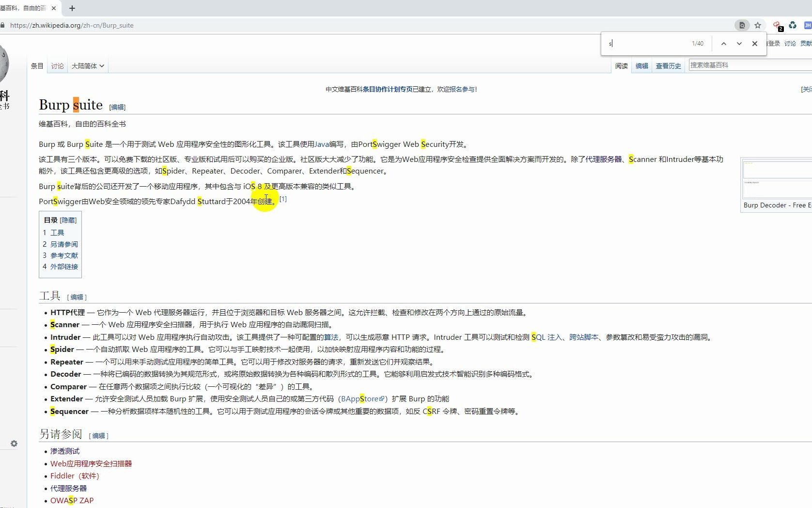812x508 pixels.
Task: Open the 代理服务器 see-also link
Action: pos(68,489)
